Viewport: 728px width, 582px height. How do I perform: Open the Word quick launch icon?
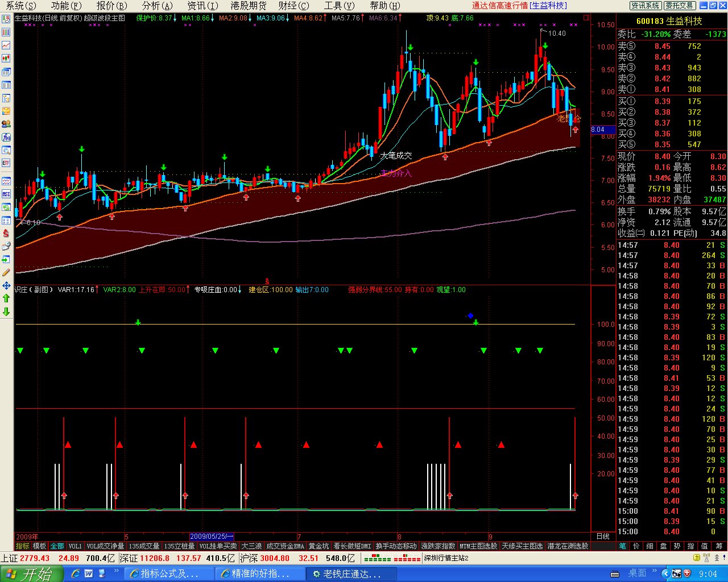click(x=89, y=573)
